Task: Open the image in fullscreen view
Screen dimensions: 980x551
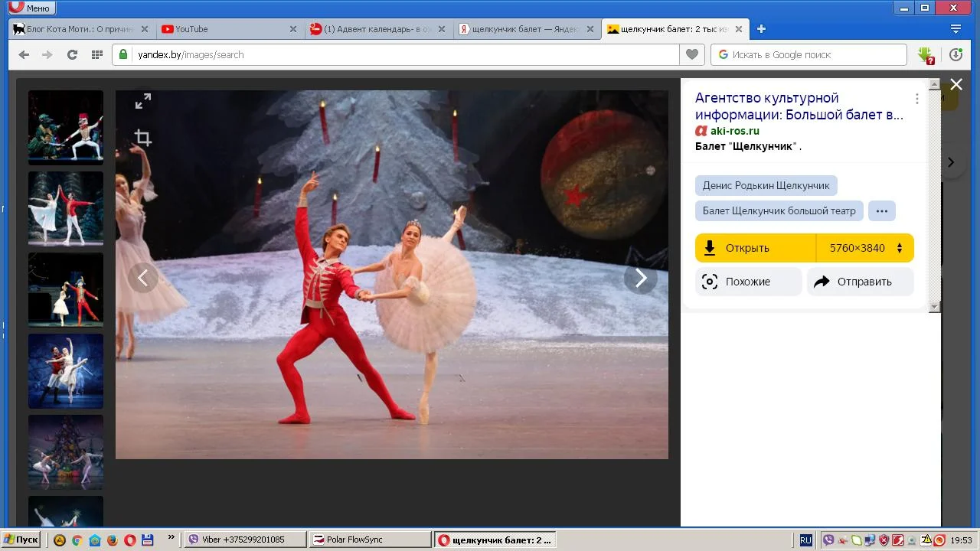Action: pyautogui.click(x=142, y=100)
